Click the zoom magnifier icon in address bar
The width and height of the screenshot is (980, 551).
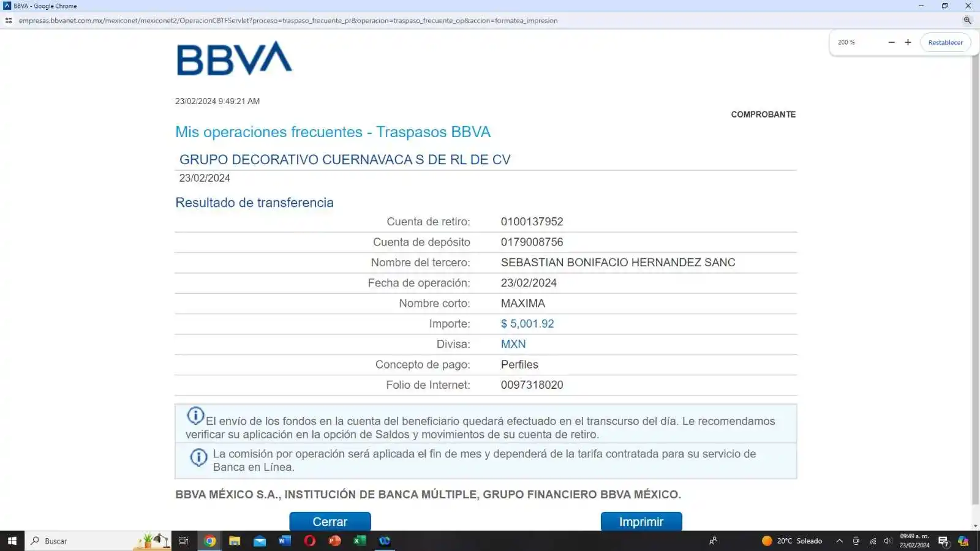pos(967,20)
